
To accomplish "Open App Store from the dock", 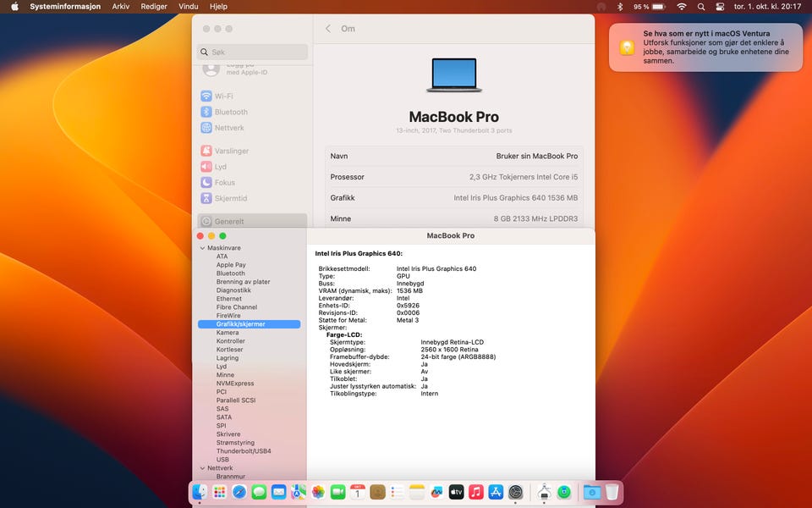I will [x=496, y=491].
